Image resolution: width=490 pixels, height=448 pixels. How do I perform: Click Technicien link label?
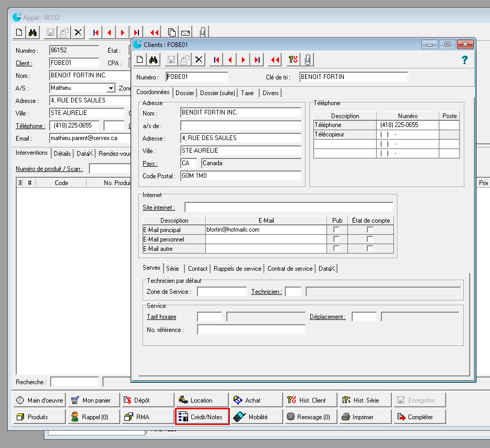pos(266,292)
